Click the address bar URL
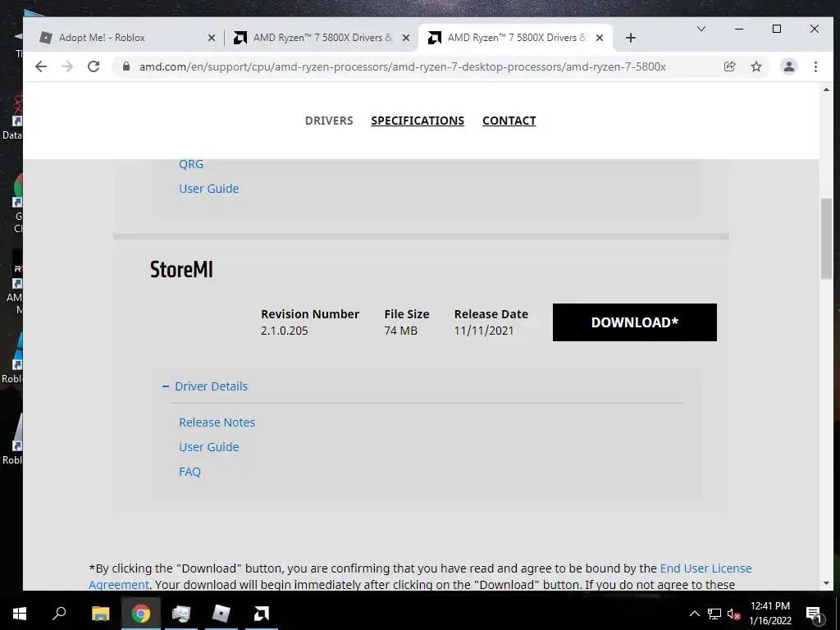840x630 pixels. 402,66
